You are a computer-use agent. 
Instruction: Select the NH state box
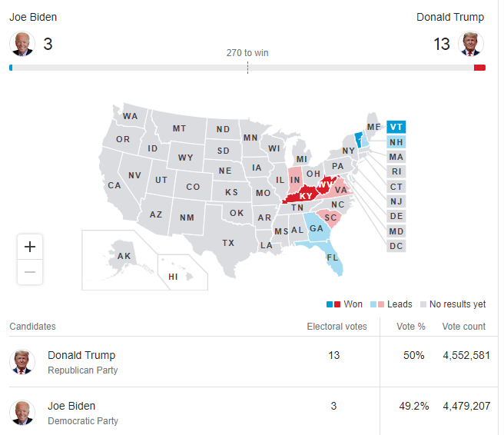[396, 142]
